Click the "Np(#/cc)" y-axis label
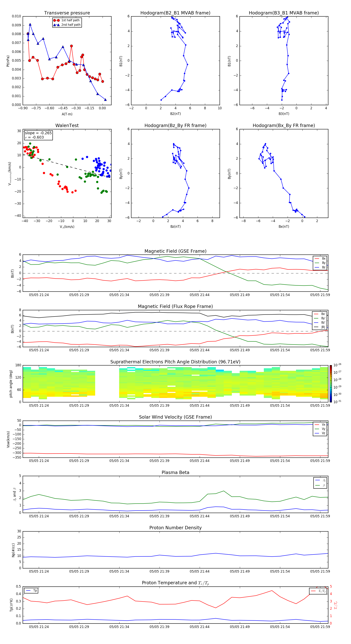The height and width of the screenshot is (644, 351). 13,550
